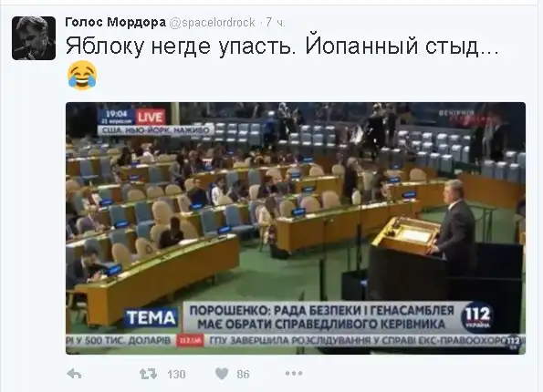Screen dimensions: 543x392
Task: Click the red LIVE badge in video
Action: (151, 117)
